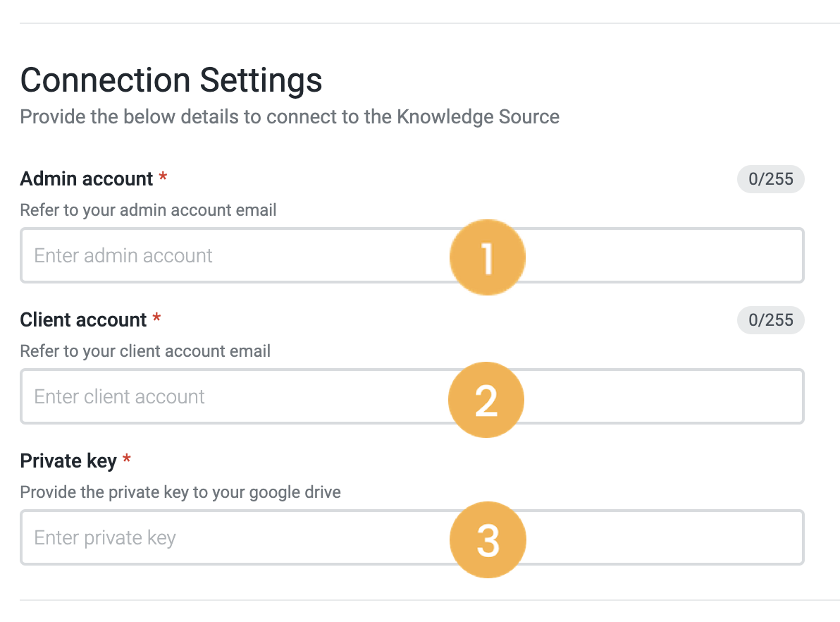Click the Client account label
Image resolution: width=840 pixels, height=622 pixels.
point(83,319)
